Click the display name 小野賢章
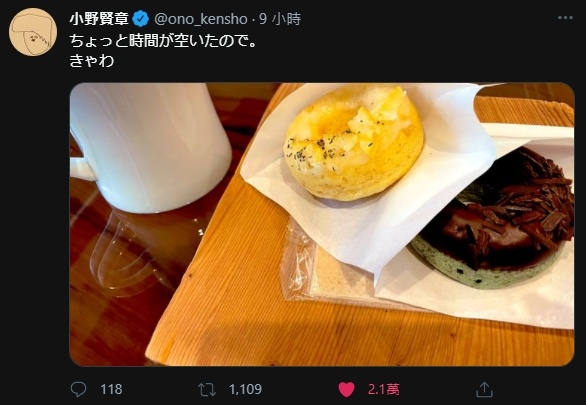This screenshot has width=586, height=405. tap(99, 19)
